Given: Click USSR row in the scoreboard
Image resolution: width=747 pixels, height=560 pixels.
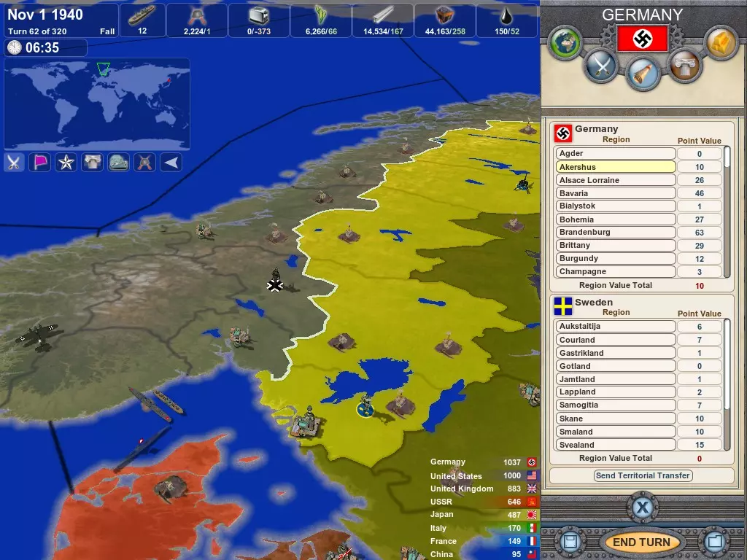Looking at the screenshot, I should [x=483, y=502].
